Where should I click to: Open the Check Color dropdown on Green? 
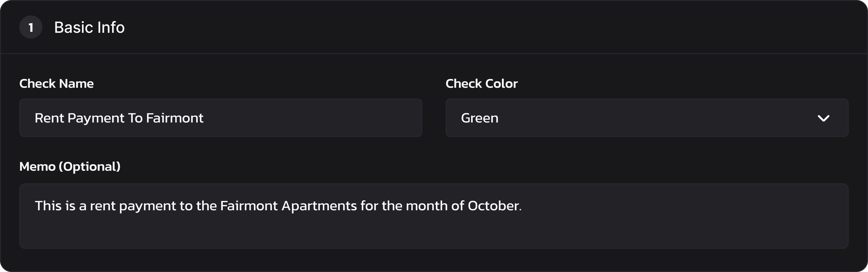[480, 118]
